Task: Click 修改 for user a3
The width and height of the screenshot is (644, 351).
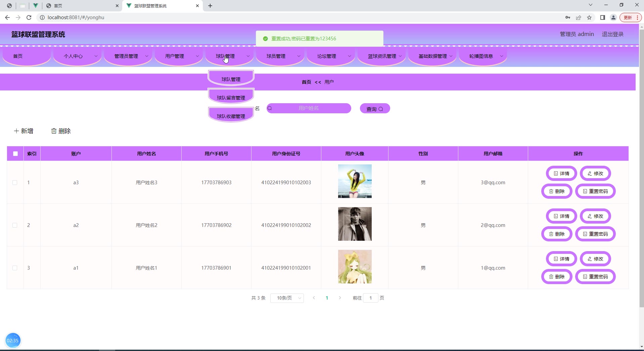Action: click(595, 173)
